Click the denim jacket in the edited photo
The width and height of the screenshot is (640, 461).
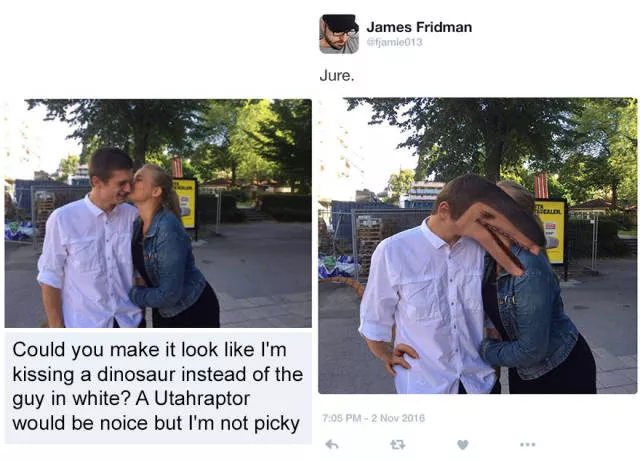(x=529, y=316)
